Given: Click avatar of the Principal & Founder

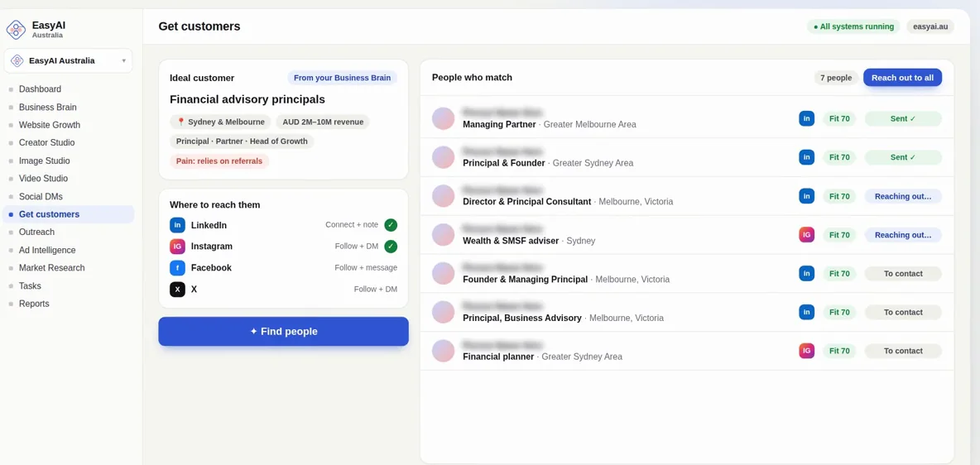Looking at the screenshot, I should (x=443, y=157).
